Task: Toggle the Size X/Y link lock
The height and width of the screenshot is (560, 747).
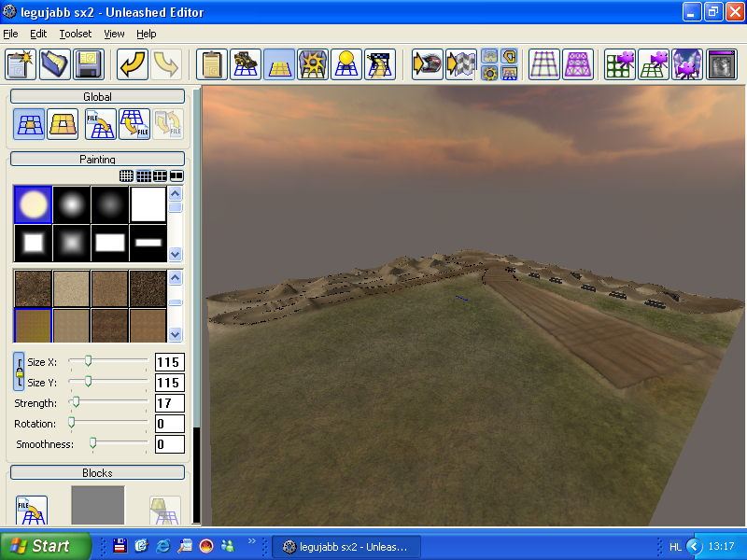Action: (19, 372)
